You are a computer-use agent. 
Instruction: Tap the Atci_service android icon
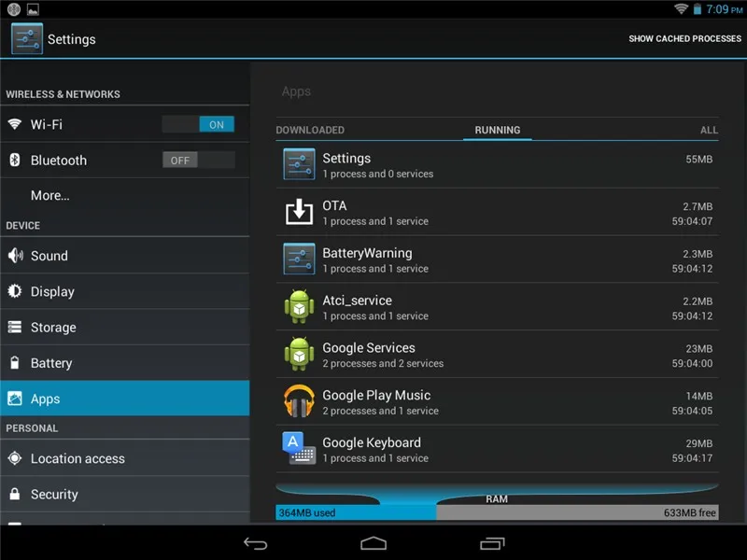click(299, 307)
